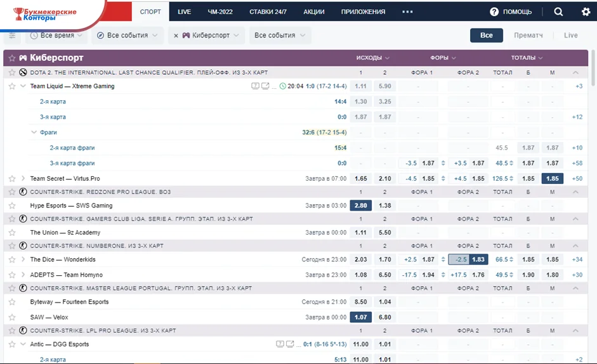The width and height of the screenshot is (597, 364).
Task: Star Team Secret — Virtus.Pro match
Action: (12, 179)
